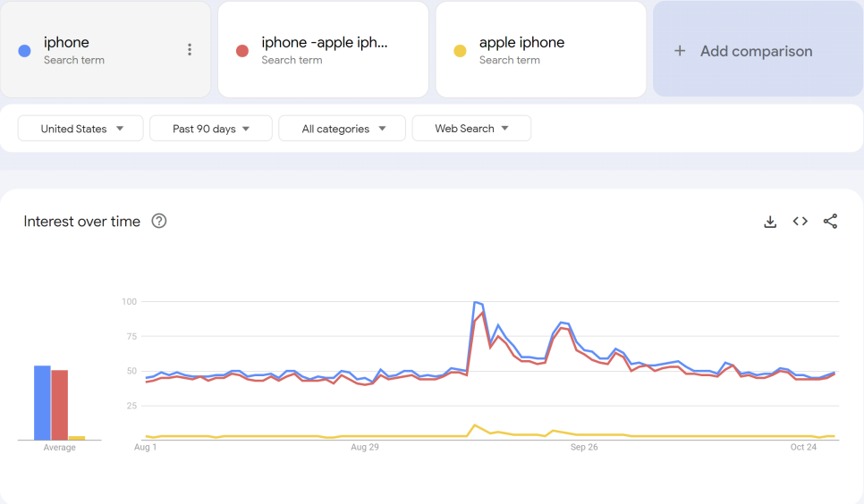Click the red average bar
This screenshot has width=864, height=504.
pyautogui.click(x=59, y=405)
